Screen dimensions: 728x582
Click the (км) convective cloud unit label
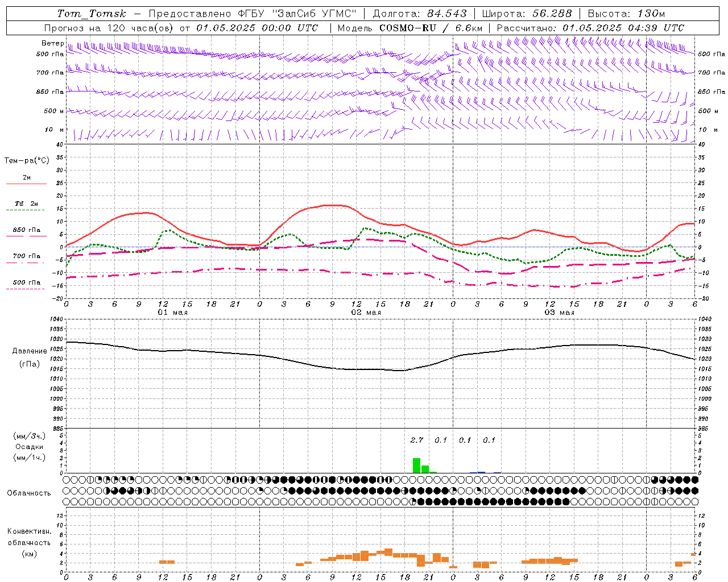[30, 554]
